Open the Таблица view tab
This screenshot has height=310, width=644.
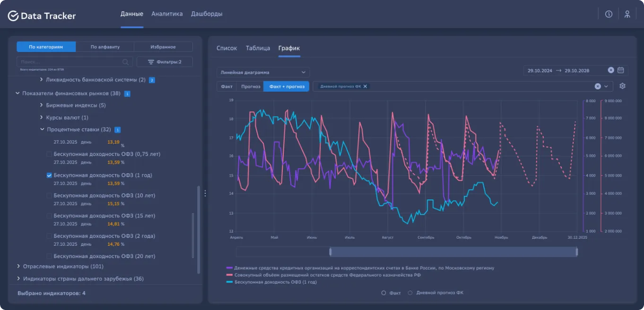pos(258,48)
